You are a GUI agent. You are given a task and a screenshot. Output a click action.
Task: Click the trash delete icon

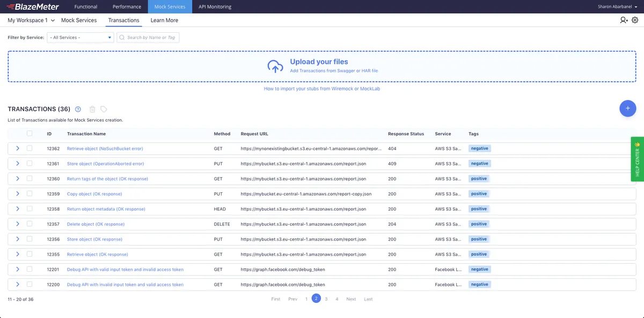pos(92,109)
